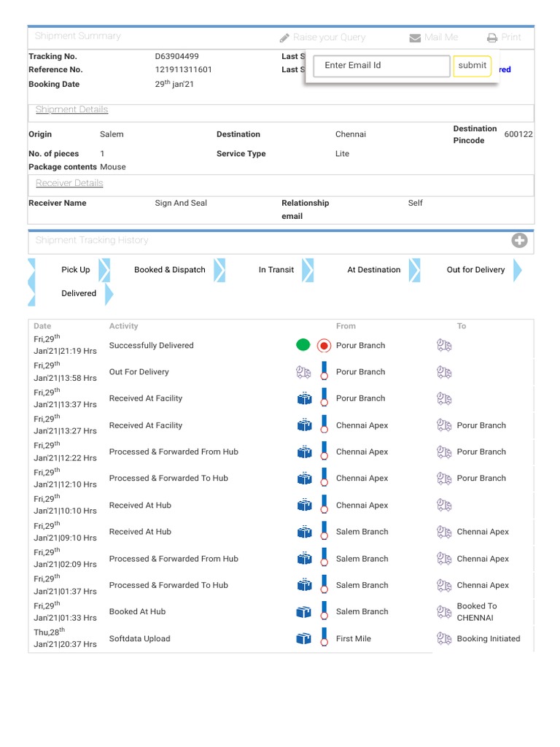Select the Pick Up stage tab

(76, 270)
